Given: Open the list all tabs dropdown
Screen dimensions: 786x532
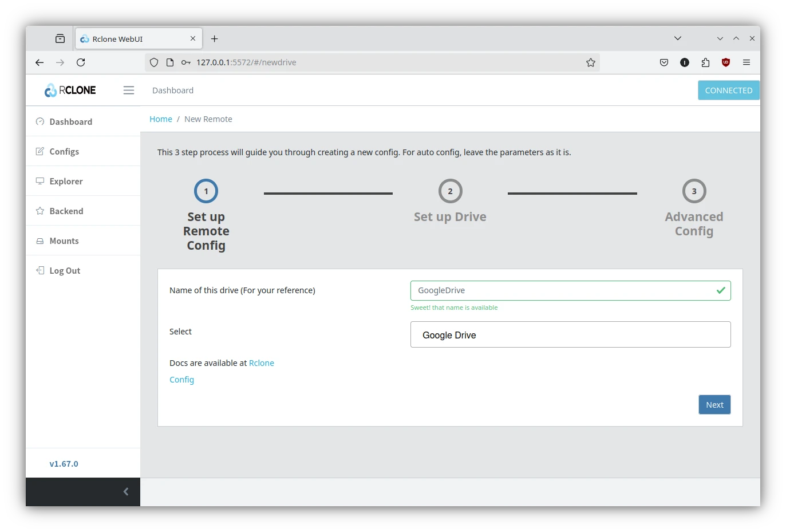Looking at the screenshot, I should [678, 38].
